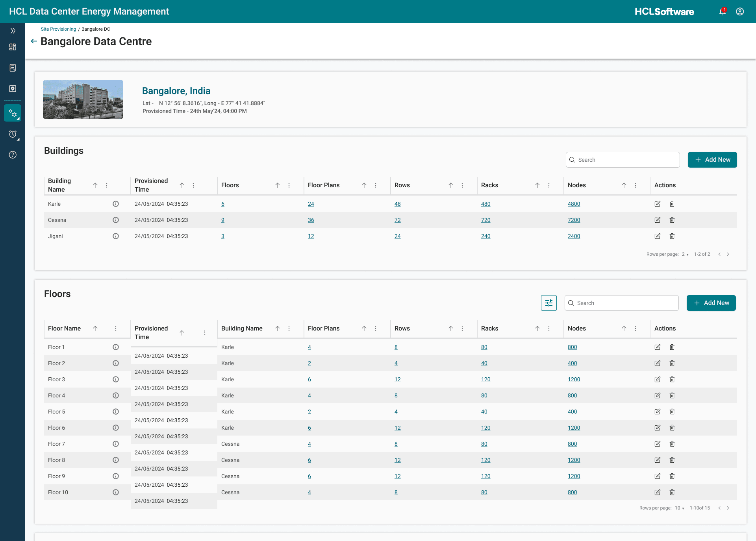
Task: Open Buildings Racks column options menu
Action: pyautogui.click(x=549, y=185)
